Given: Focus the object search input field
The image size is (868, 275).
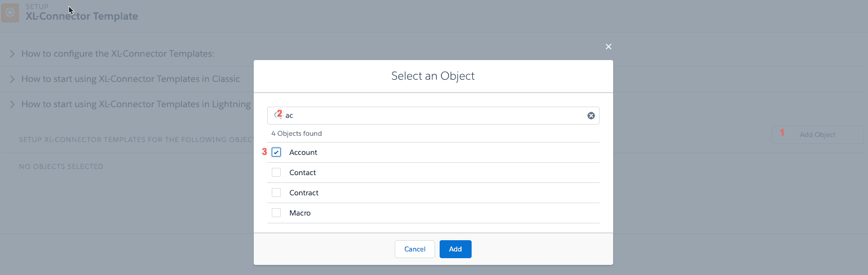Looking at the screenshot, I should [x=433, y=116].
